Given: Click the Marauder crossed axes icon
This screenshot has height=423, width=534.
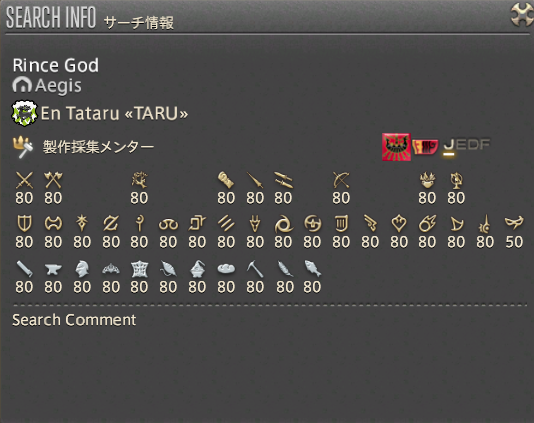Looking at the screenshot, I should click(x=53, y=180).
